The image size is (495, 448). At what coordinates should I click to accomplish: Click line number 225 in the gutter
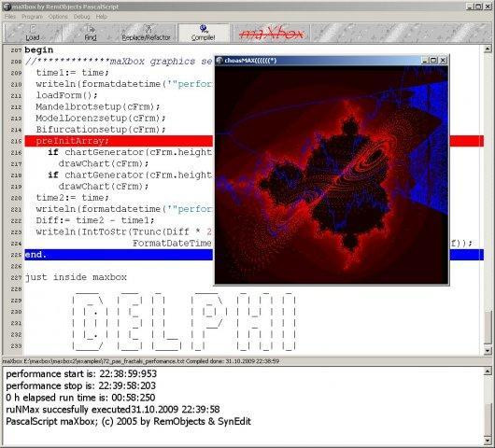(16, 255)
